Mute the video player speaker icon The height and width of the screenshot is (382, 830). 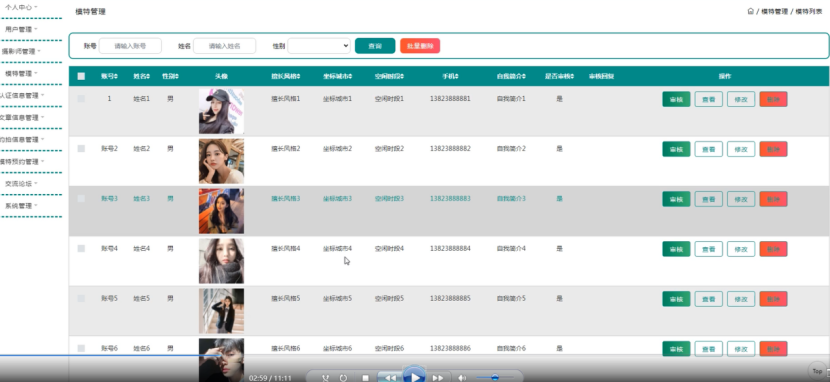[462, 378]
